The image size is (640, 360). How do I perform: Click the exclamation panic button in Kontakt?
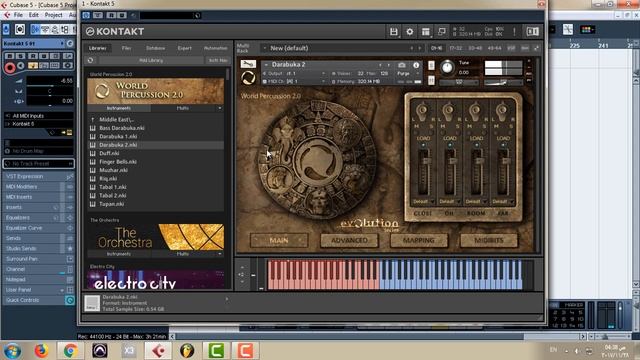514,31
